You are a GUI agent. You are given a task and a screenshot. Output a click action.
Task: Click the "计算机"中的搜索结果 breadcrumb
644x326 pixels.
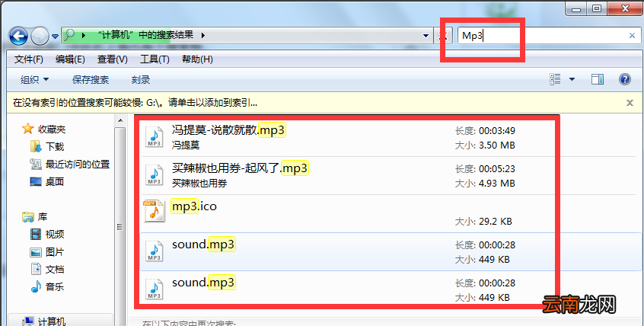point(146,35)
